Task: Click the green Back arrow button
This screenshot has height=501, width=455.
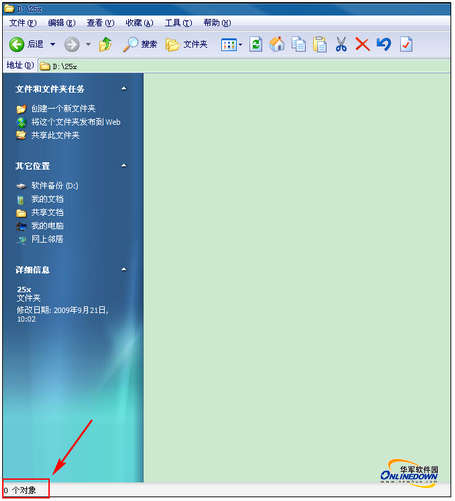Action: point(16,44)
